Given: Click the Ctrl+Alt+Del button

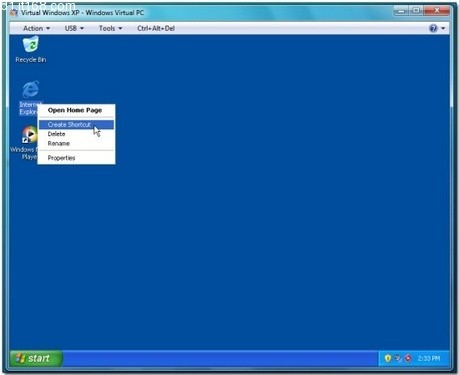Looking at the screenshot, I should (156, 28).
